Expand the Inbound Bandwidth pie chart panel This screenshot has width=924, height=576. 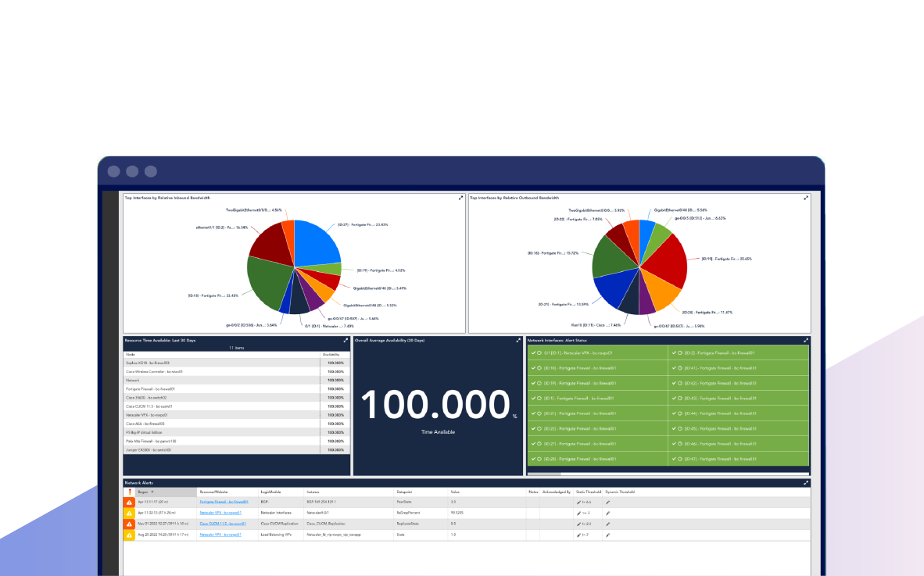[x=461, y=198]
